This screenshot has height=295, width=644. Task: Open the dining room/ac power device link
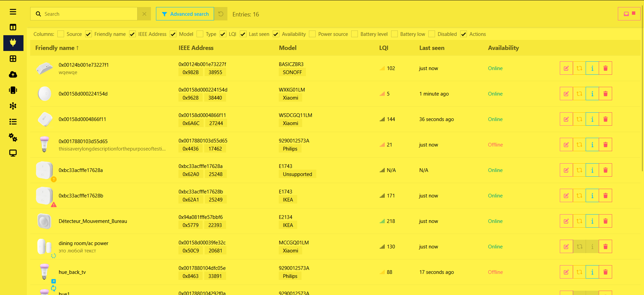84,243
